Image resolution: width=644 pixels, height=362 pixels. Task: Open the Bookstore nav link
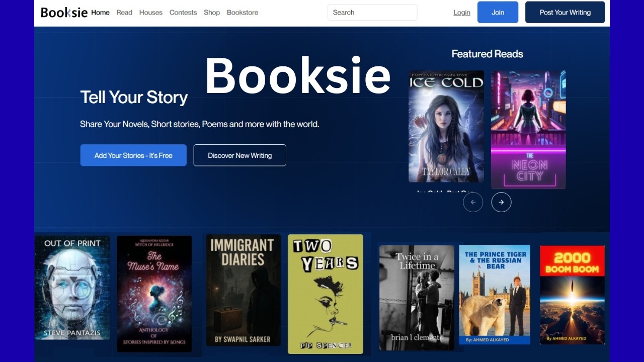pyautogui.click(x=243, y=12)
